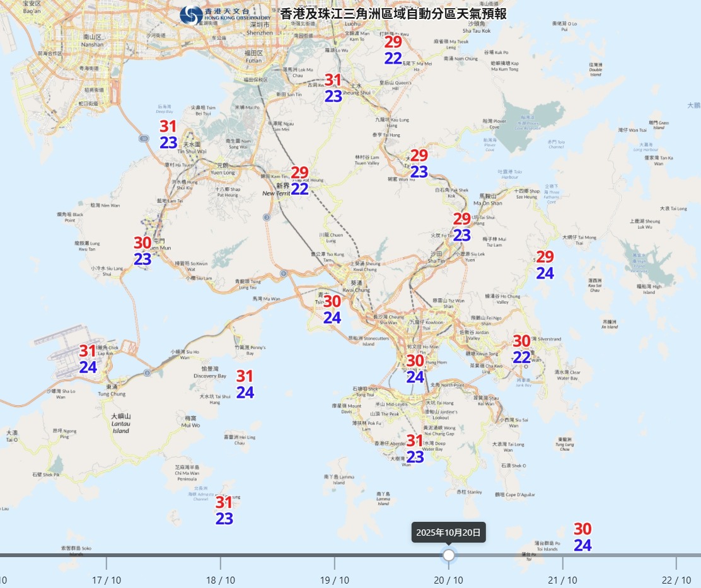Select the Sha Tin temperature forecast marker
The width and height of the screenshot is (701, 588).
click(461, 228)
